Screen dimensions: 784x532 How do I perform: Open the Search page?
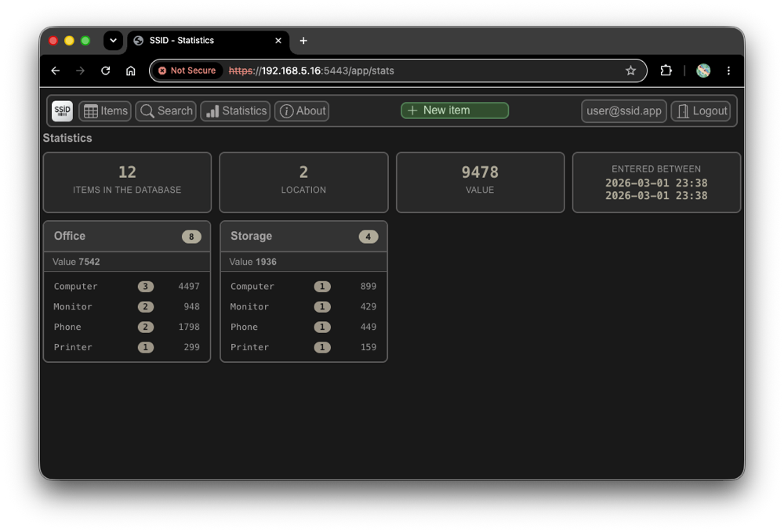[x=166, y=111]
